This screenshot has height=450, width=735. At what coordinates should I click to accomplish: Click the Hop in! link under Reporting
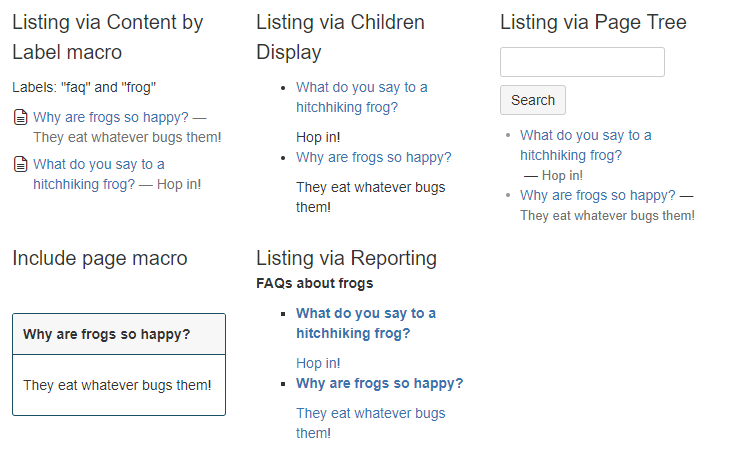318,363
